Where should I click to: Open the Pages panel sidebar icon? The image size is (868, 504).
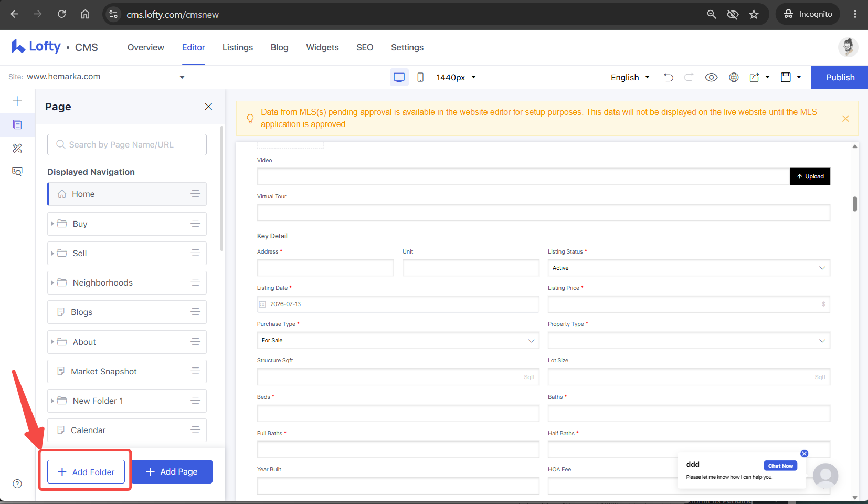(17, 124)
